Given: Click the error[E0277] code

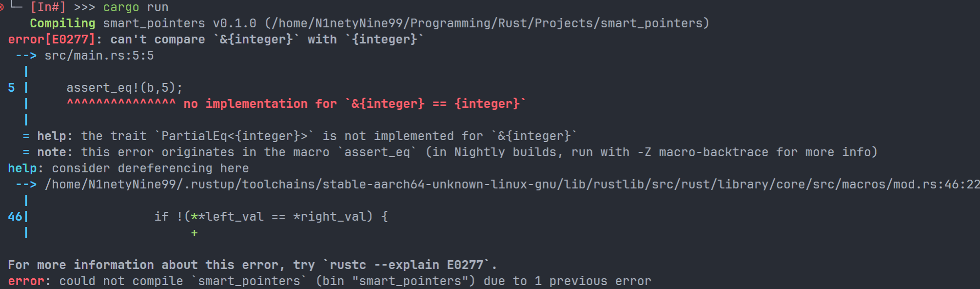Looking at the screenshot, I should pos(52,40).
